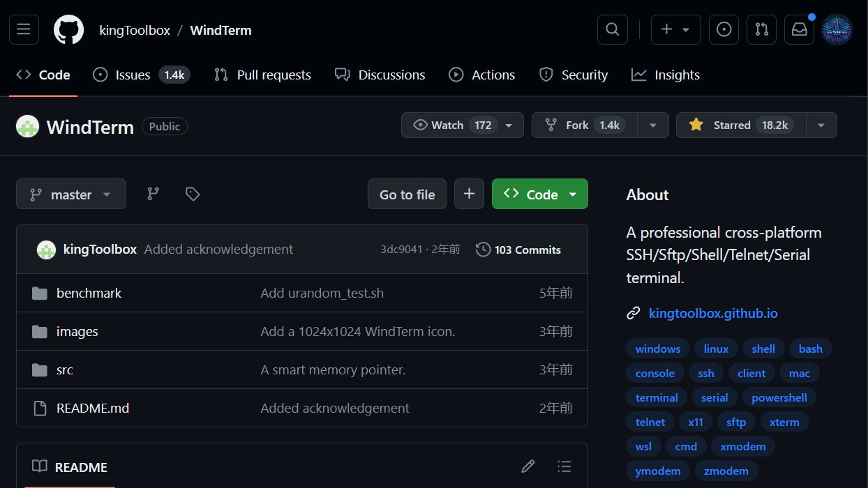Open the user profile avatar menu
This screenshot has height=488, width=868.
coord(837,30)
